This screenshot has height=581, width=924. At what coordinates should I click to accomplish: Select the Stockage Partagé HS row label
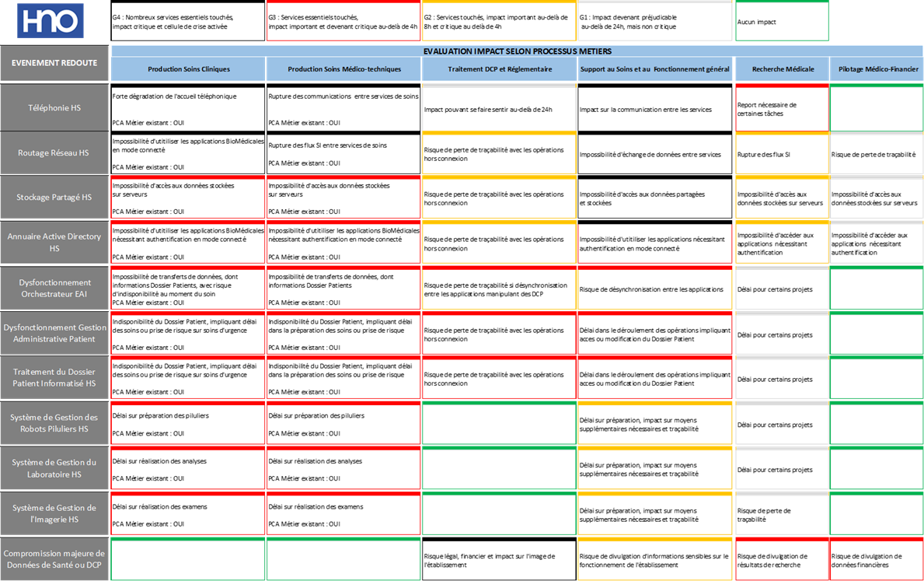[x=54, y=198]
